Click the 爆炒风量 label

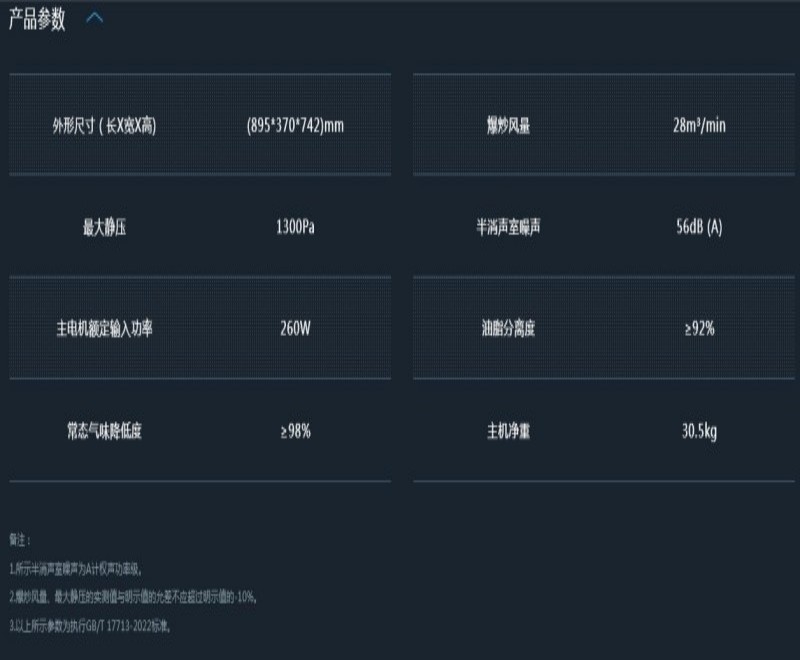tap(508, 125)
